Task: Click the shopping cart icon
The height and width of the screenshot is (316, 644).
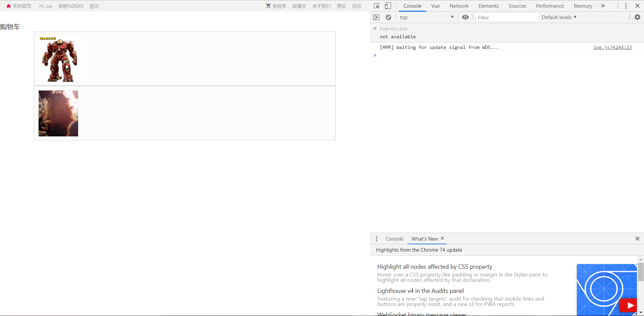Action: click(x=268, y=6)
